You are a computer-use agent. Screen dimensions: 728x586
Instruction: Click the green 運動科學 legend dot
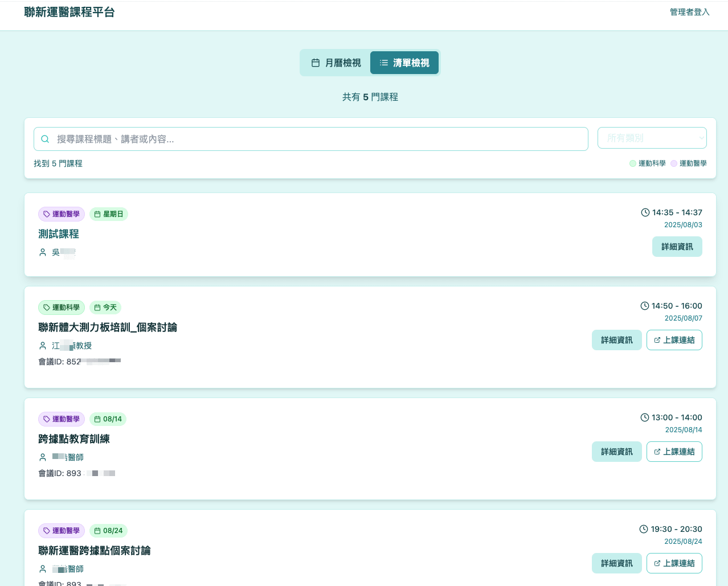(x=633, y=163)
